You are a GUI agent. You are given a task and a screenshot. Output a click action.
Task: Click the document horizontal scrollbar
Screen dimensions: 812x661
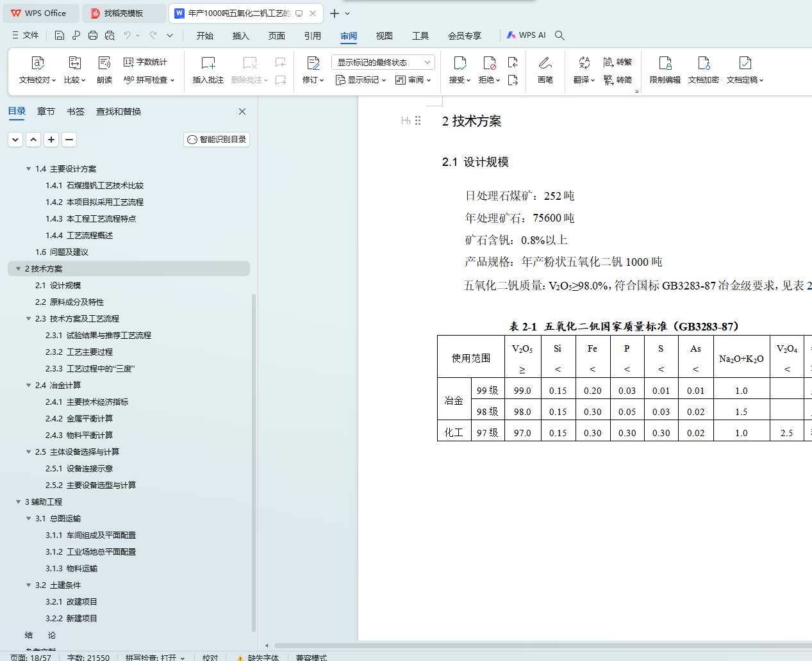(543, 645)
